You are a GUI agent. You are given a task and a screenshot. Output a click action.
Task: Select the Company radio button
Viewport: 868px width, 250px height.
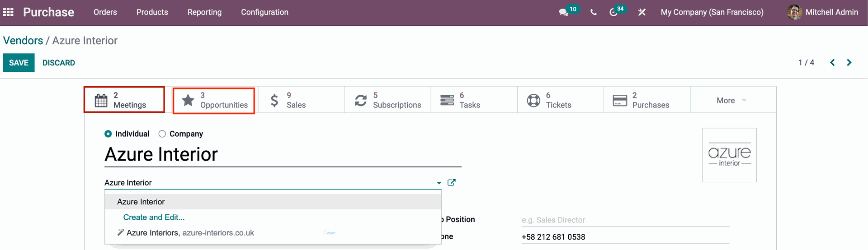click(x=162, y=134)
